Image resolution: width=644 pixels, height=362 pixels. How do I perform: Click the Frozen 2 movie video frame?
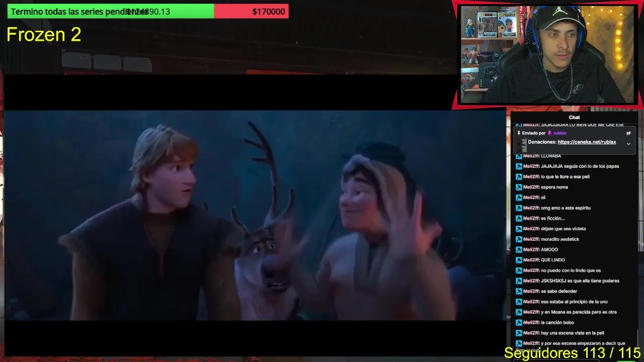point(255,215)
